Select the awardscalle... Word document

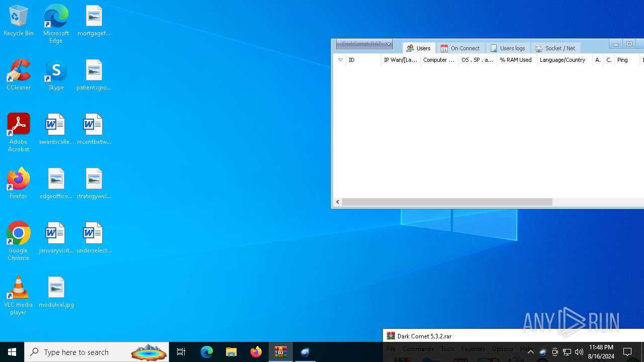pyautogui.click(x=56, y=130)
